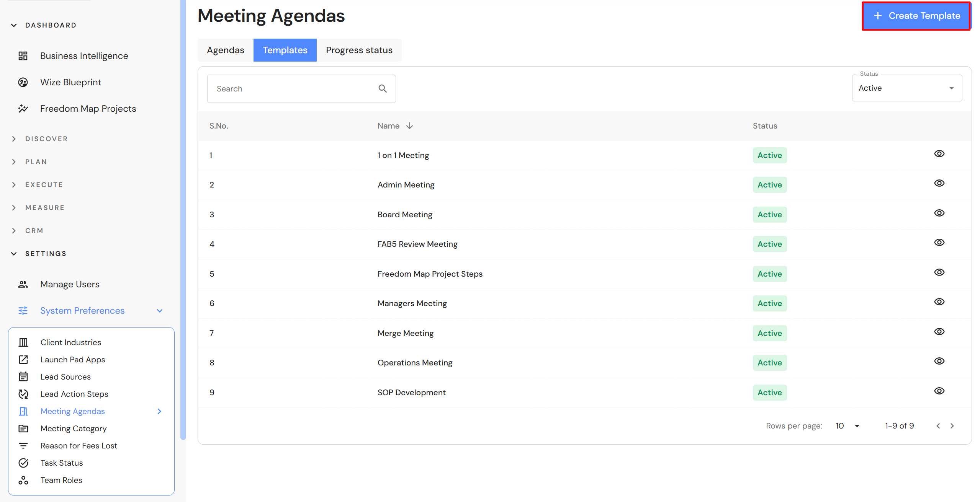Screen dimensions: 980x502
Task: Click the Manage Users people icon
Action: point(23,284)
